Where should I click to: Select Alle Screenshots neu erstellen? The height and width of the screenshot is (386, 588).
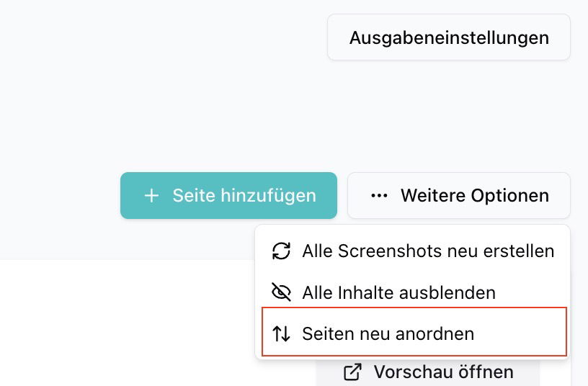point(428,251)
